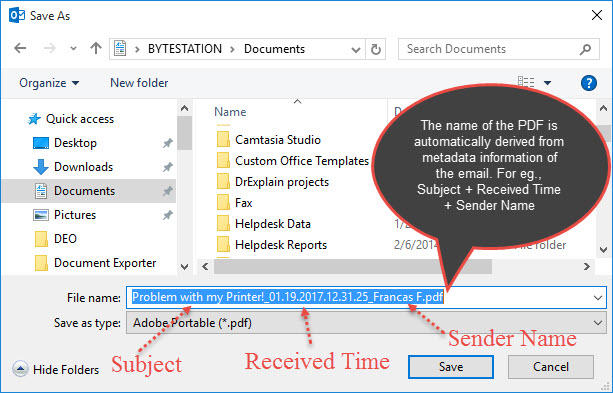
Task: Select the DrExplain projects folder
Action: [x=282, y=182]
